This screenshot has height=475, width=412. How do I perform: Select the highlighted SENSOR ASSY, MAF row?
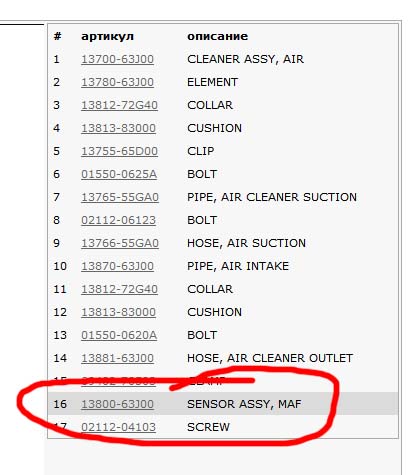click(223, 404)
